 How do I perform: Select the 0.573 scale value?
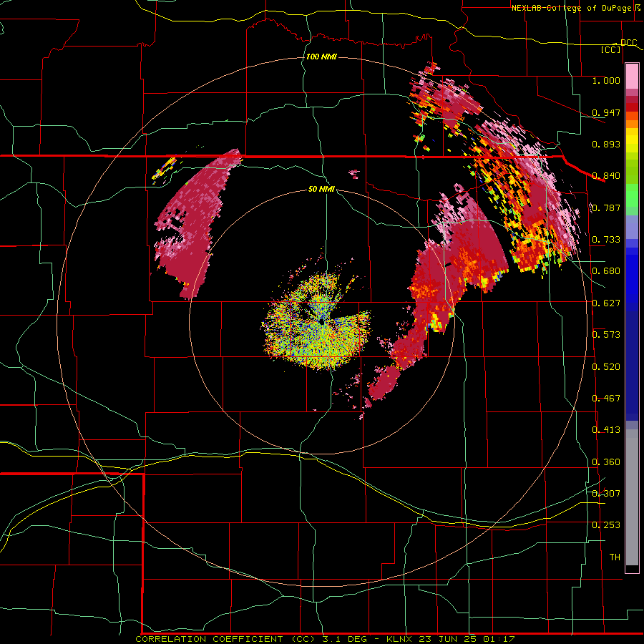click(x=606, y=335)
